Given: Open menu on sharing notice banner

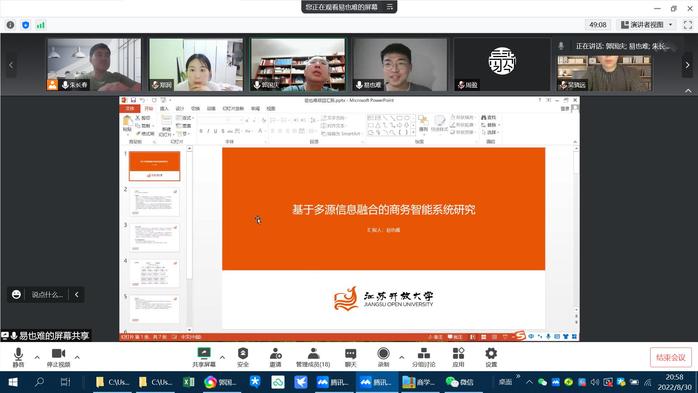Looking at the screenshot, I should pos(390,7).
